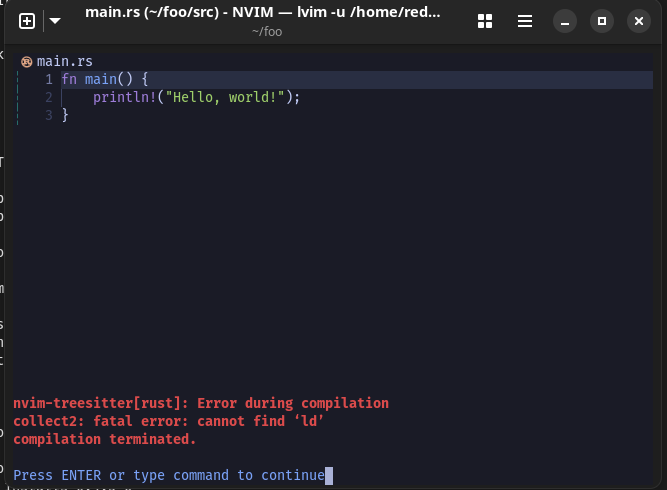This screenshot has height=490, width=667.
Task: Click the 'nvim-treesitter[rust]: Error during compilation' message
Action: point(201,403)
